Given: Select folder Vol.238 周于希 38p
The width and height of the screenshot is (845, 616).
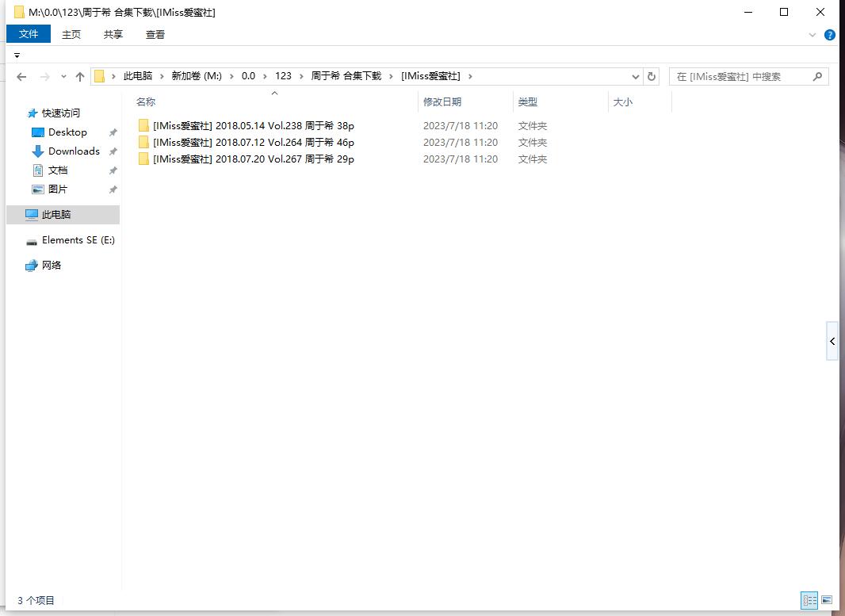Looking at the screenshot, I should (254, 125).
